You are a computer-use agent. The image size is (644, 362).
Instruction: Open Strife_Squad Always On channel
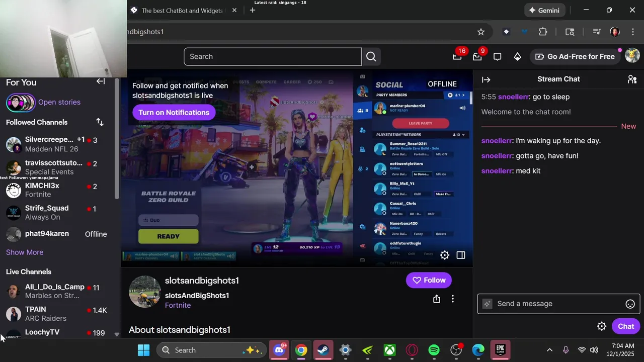(x=59, y=213)
